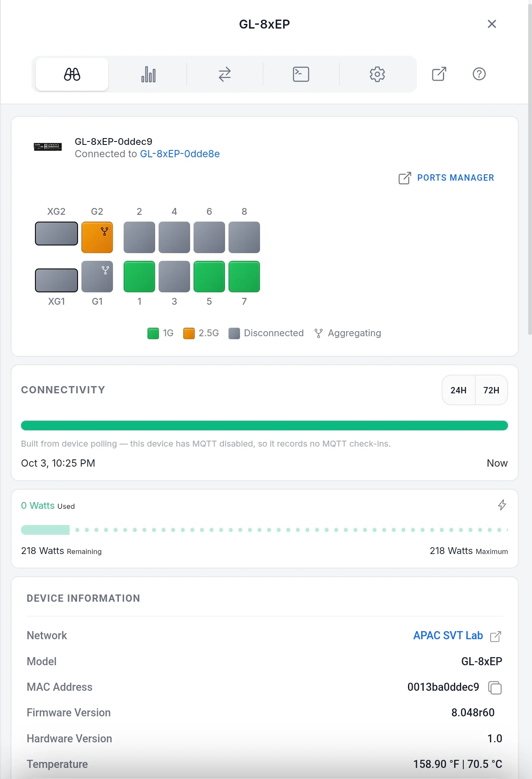Select port XG1
Viewport: 532px width, 779px height.
coord(56,280)
